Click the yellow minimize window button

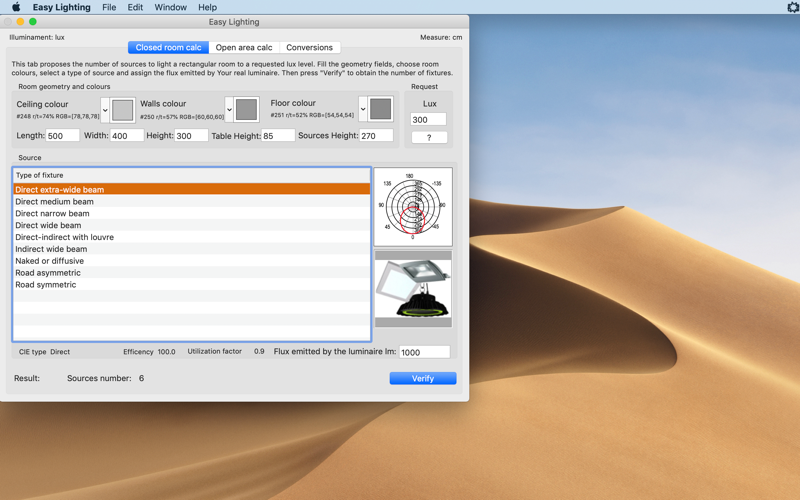tap(20, 21)
